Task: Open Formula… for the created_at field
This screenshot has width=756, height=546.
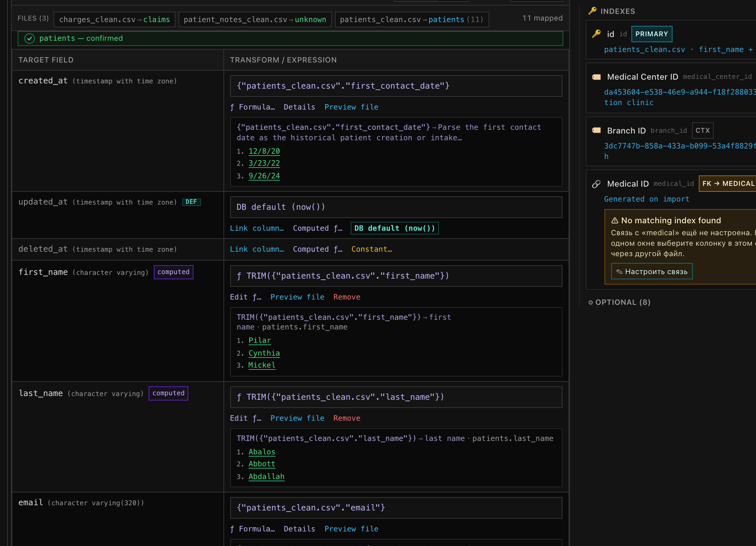Action: pyautogui.click(x=253, y=107)
